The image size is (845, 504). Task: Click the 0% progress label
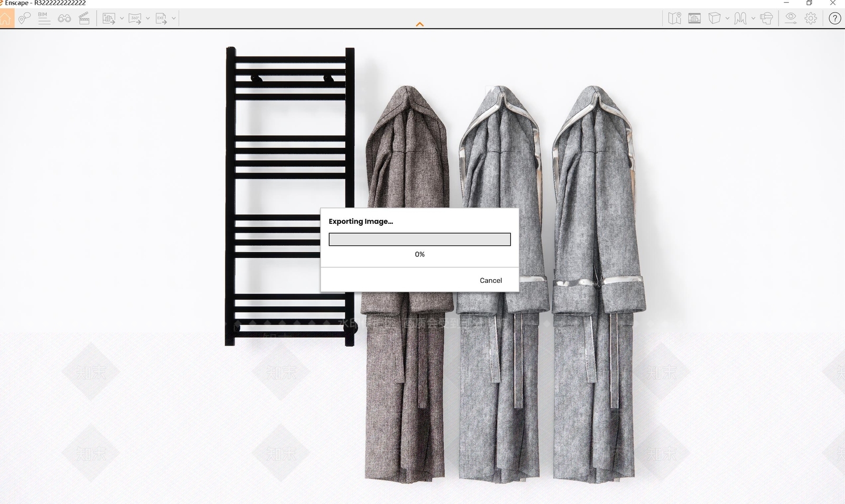pyautogui.click(x=420, y=254)
